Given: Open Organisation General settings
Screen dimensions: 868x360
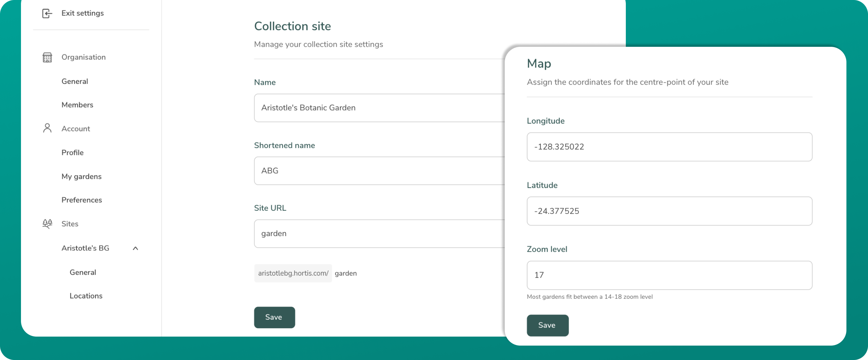Looking at the screenshot, I should 74,81.
